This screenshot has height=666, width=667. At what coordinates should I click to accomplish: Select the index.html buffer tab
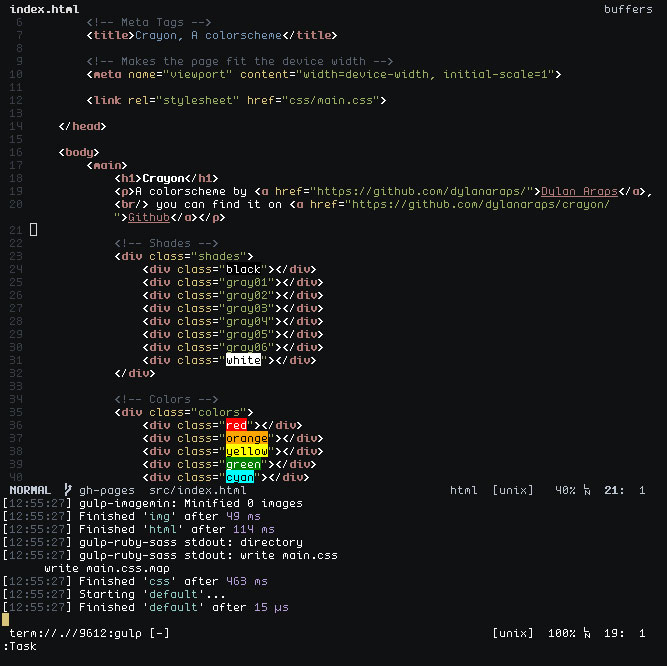click(x=44, y=9)
